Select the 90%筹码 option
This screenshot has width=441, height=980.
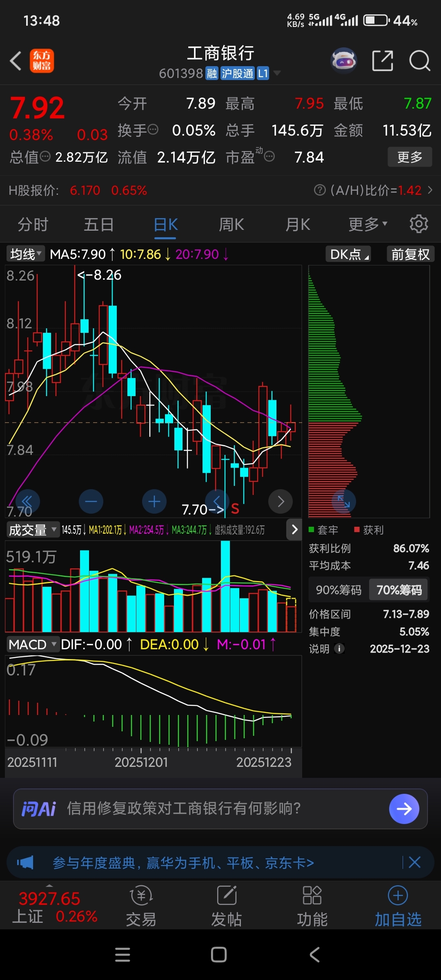pos(339,590)
